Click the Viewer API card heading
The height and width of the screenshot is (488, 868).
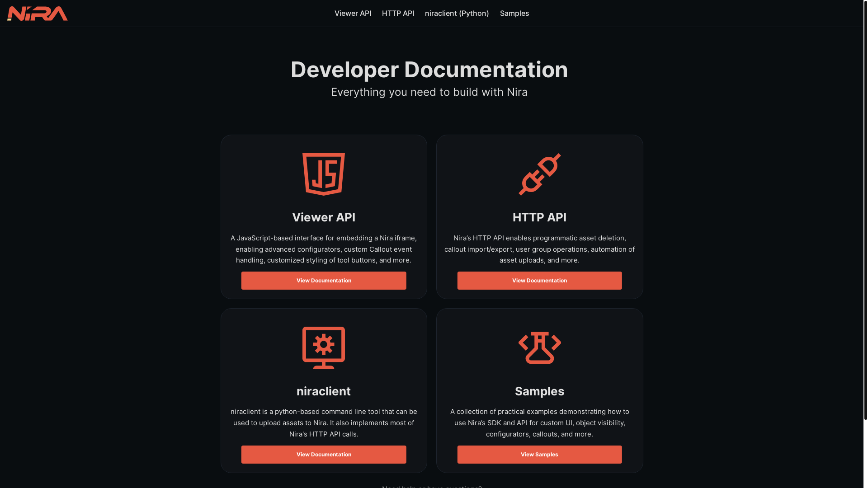324,217
